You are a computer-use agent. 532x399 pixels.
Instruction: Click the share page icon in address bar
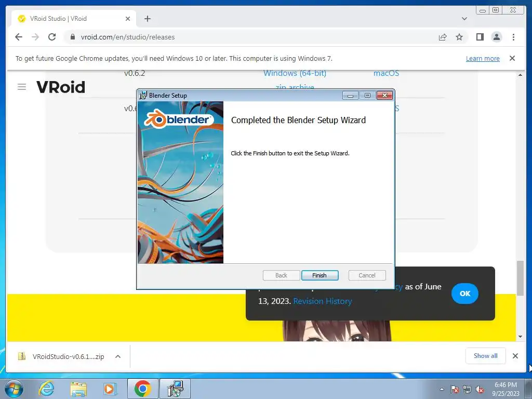coord(443,37)
